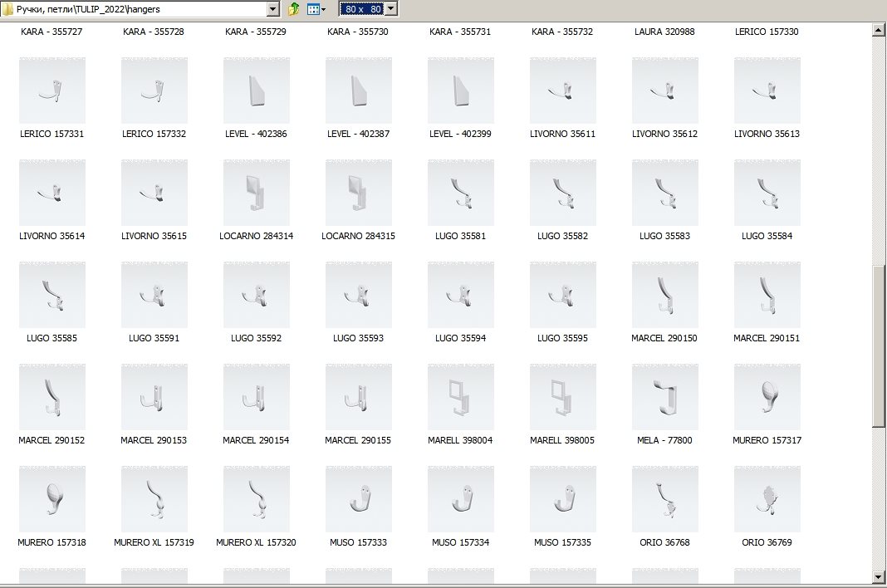Select the MUSO 157333 thumbnail
The image size is (887, 588).
pos(359,499)
